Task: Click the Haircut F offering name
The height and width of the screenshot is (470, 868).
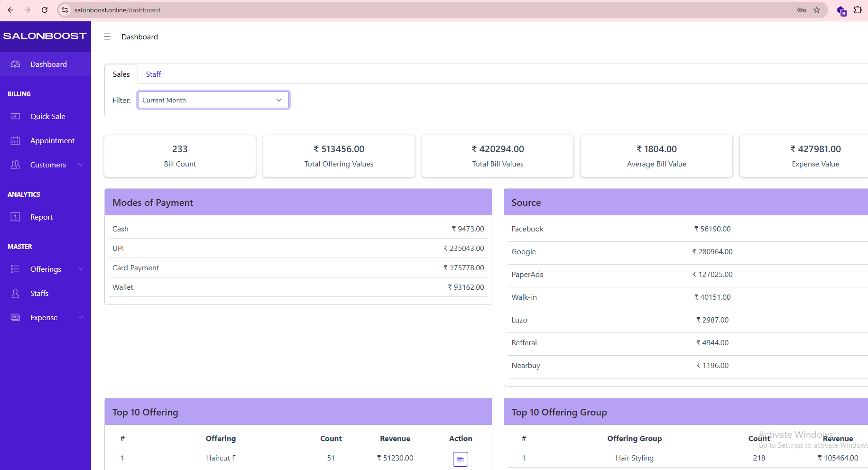Action: tap(221, 458)
